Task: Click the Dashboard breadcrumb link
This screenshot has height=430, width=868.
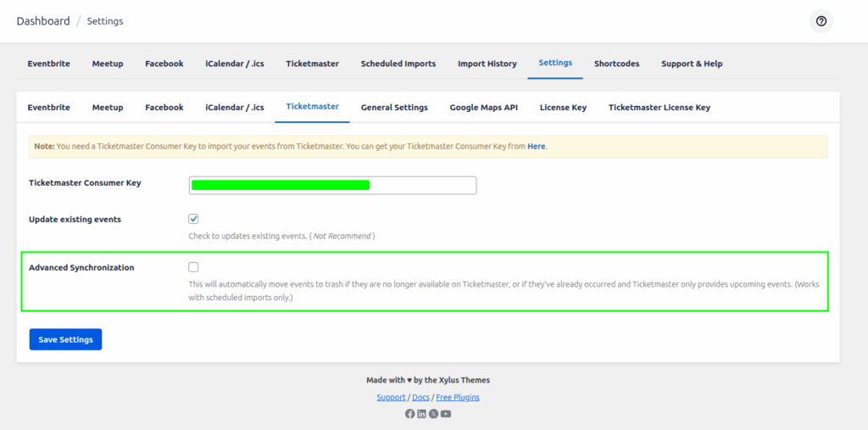Action: [43, 21]
